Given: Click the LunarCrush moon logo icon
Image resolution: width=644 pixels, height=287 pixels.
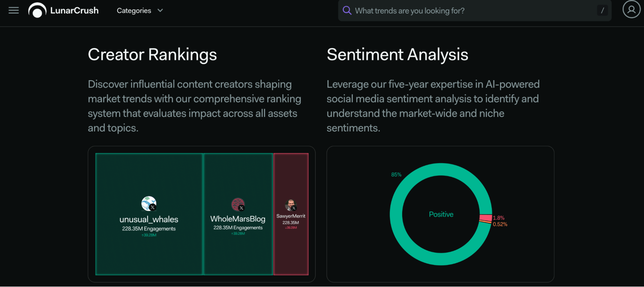Looking at the screenshot, I should [x=37, y=10].
